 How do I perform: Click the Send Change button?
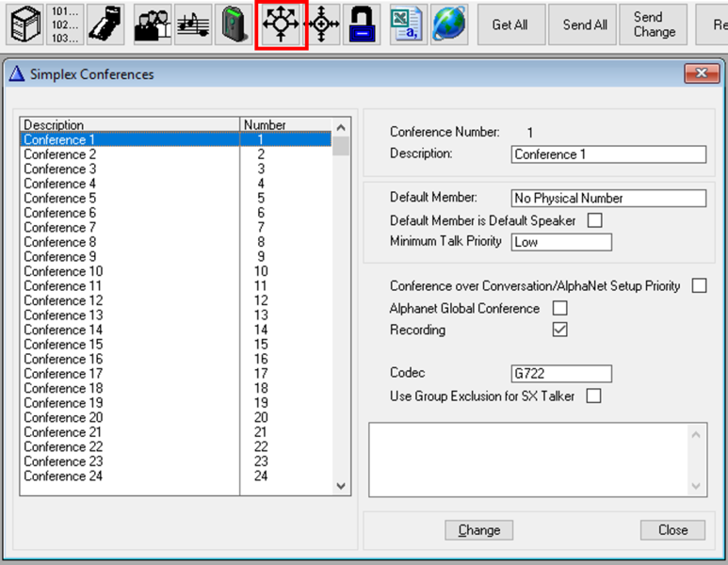[x=654, y=24]
